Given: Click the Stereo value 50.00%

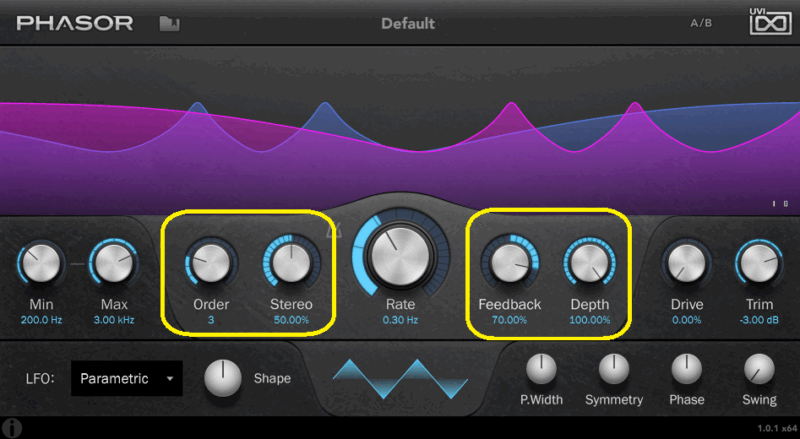Looking at the screenshot, I should [x=291, y=321].
